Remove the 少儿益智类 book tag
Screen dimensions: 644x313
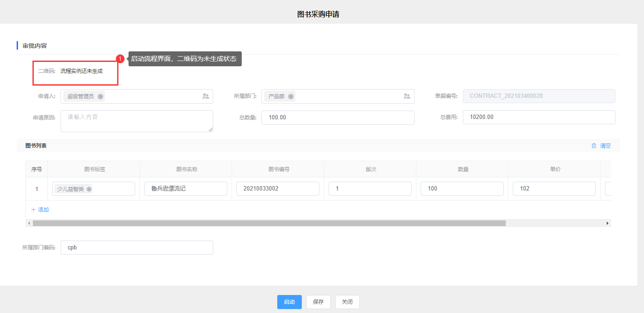(x=89, y=189)
